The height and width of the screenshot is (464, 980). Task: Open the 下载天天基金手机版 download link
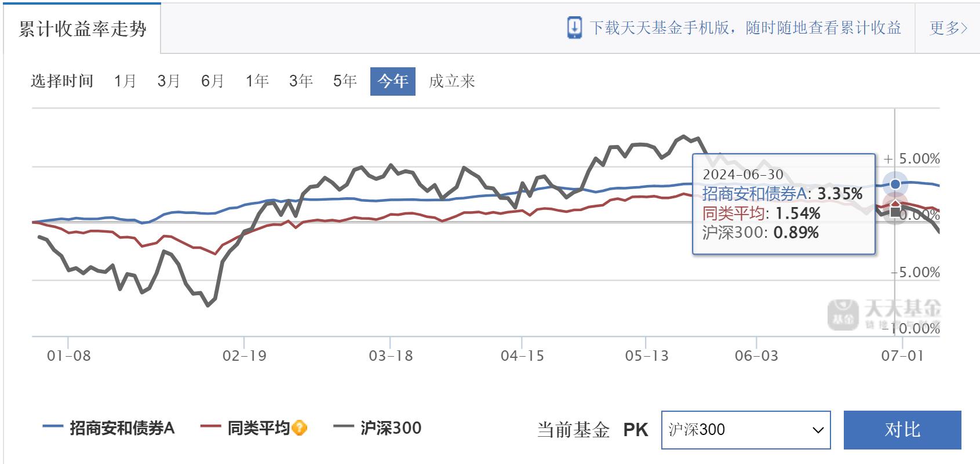pyautogui.click(x=745, y=28)
